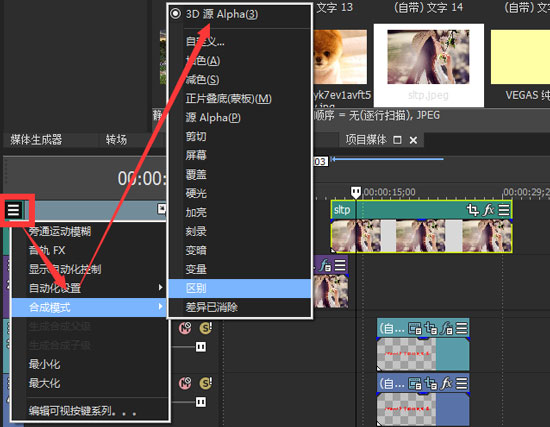Toggle solo on the fourth track

tap(206, 383)
